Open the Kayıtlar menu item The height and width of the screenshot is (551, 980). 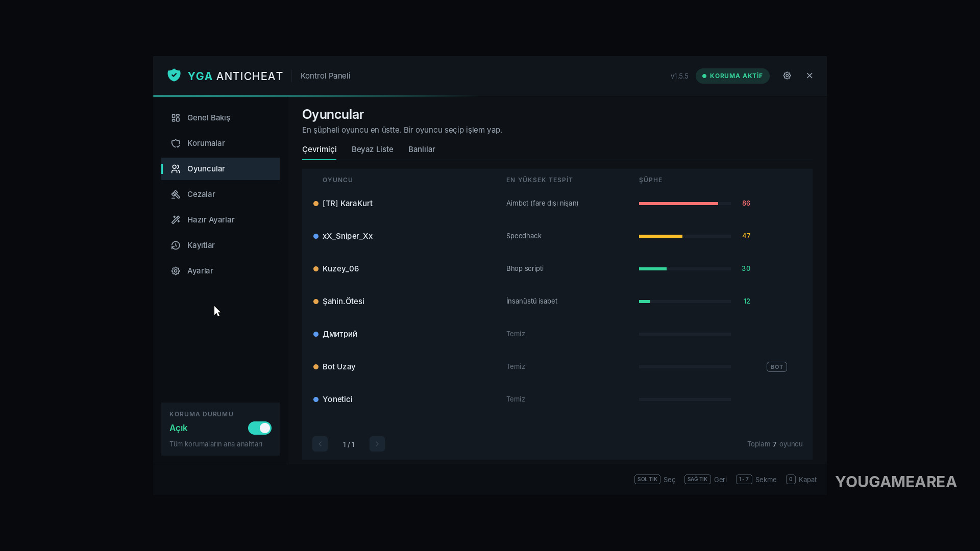220,245
